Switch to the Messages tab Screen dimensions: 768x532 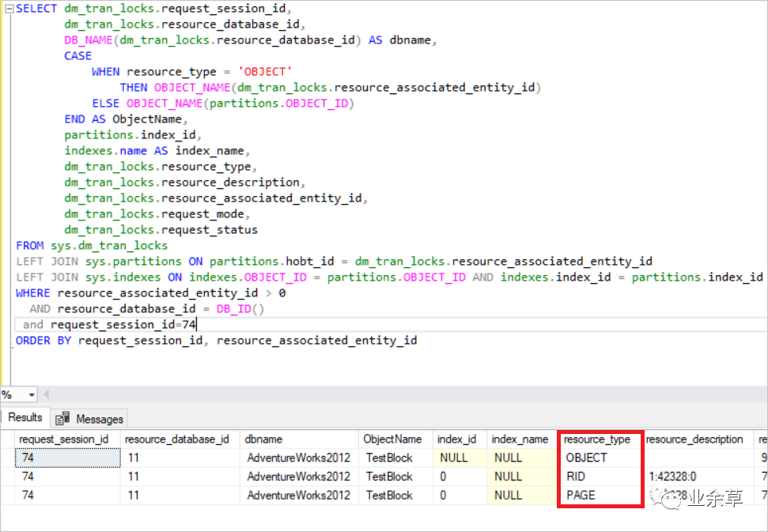[x=89, y=419]
